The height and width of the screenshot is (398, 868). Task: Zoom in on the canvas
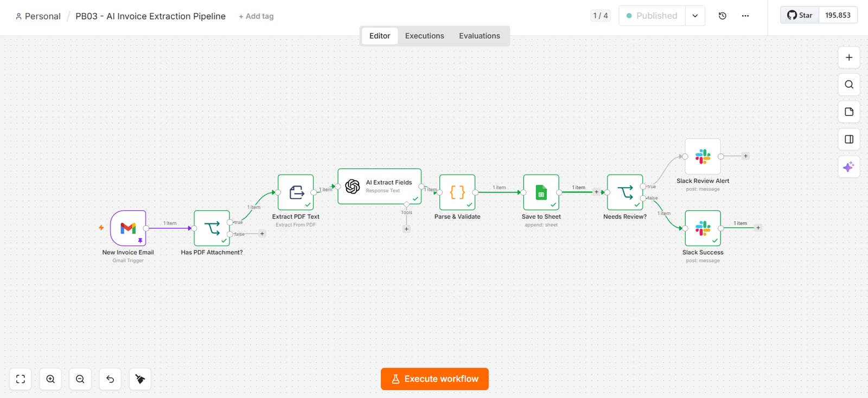click(x=50, y=379)
